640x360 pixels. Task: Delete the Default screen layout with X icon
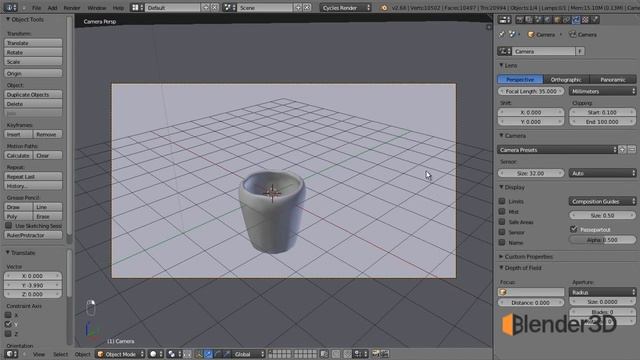tap(214, 7)
